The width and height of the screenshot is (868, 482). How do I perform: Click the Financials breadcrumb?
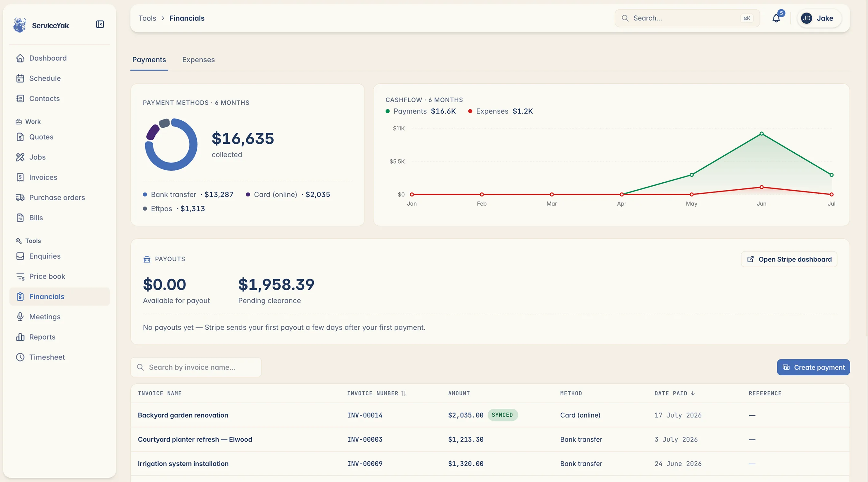[187, 18]
